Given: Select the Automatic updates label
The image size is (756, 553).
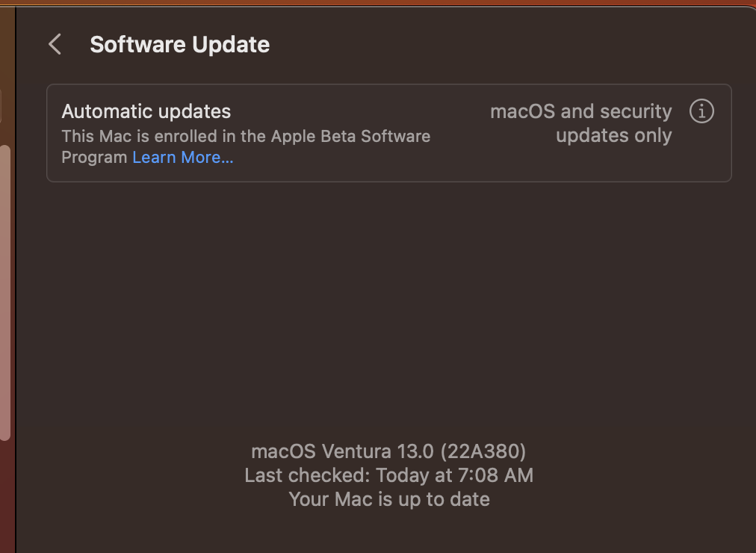Looking at the screenshot, I should coord(146,111).
